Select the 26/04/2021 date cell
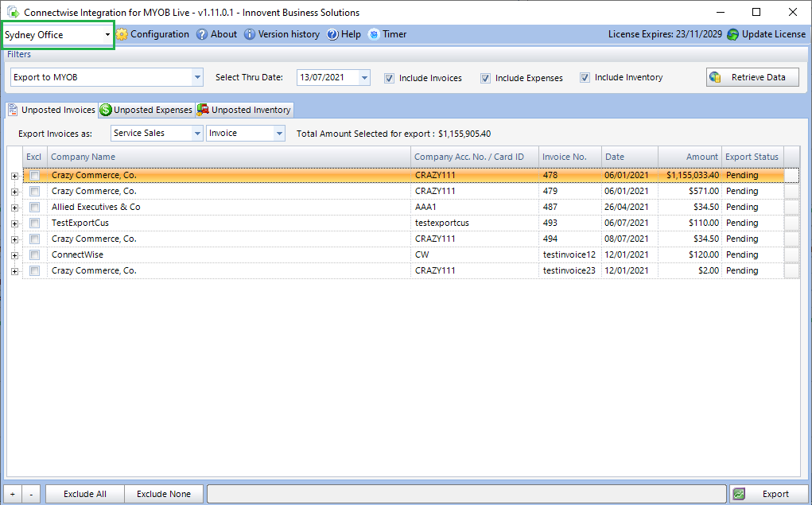 coord(630,207)
